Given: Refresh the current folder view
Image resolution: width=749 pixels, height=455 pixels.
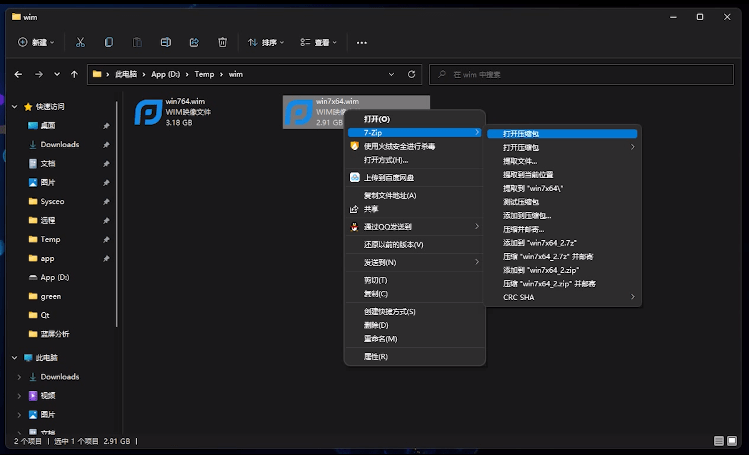Looking at the screenshot, I should [x=411, y=74].
